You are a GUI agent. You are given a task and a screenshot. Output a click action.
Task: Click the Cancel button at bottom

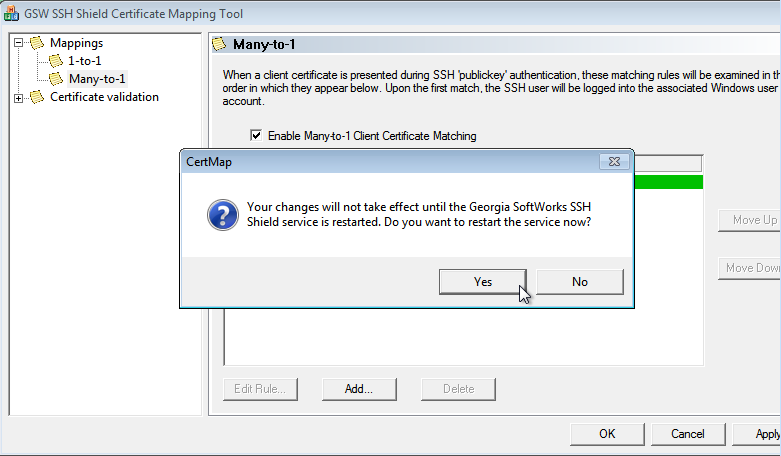(688, 434)
